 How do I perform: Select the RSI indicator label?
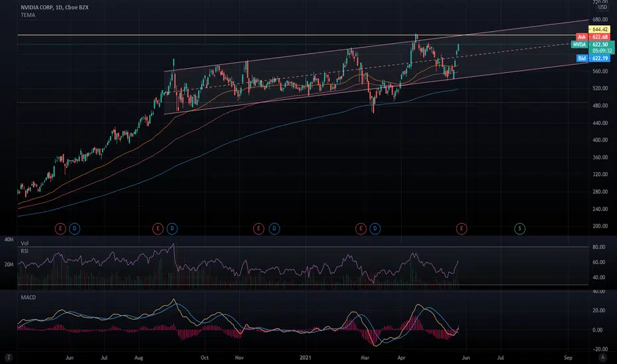[x=24, y=251]
